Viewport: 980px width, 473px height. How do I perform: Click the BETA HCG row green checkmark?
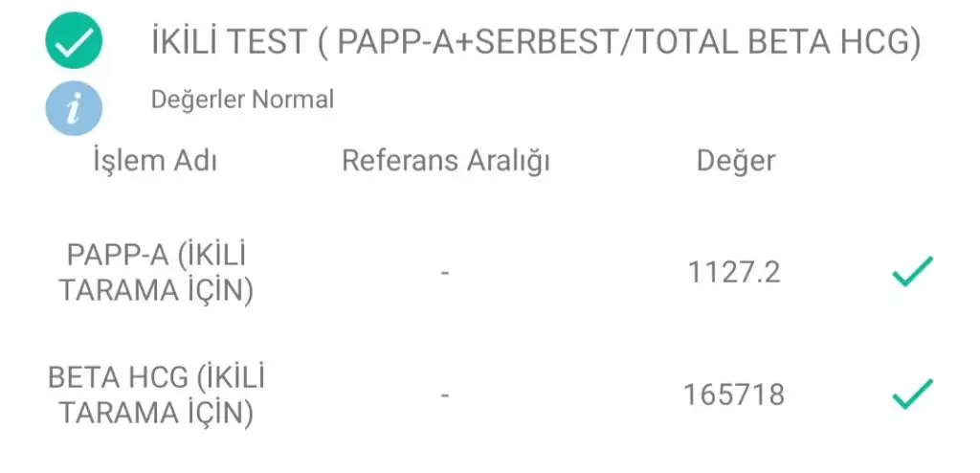tap(912, 394)
